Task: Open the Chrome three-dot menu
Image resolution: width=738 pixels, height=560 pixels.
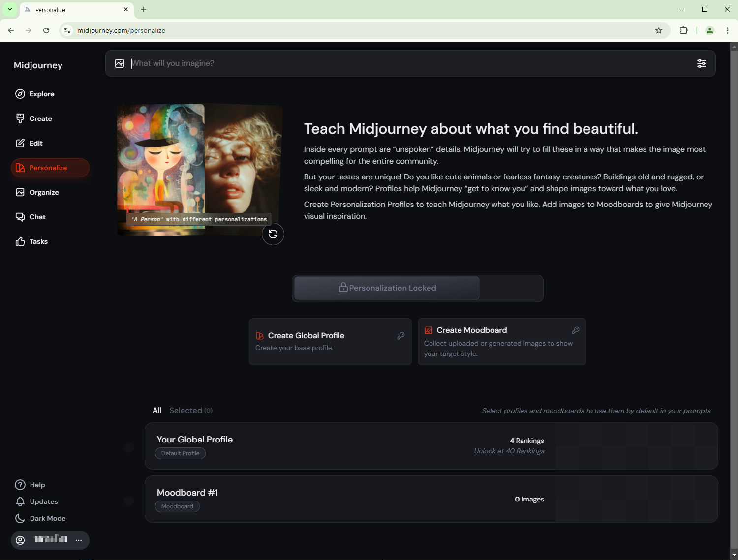Action: point(728,30)
